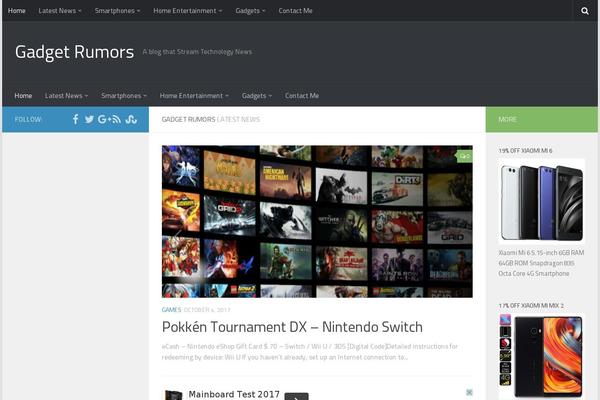Open Xiaomi Mi 6 product description link

[x=541, y=263]
